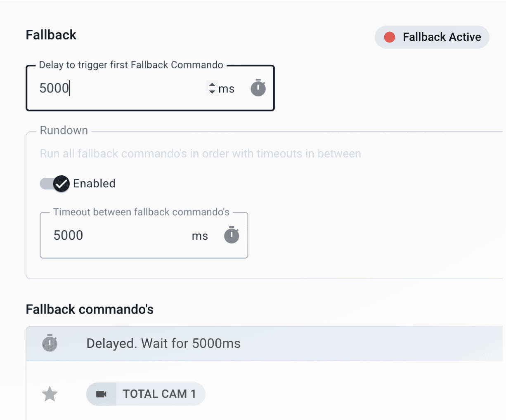
Task: Select the TOTAL CAM 1 chip label
Action: tap(159, 394)
